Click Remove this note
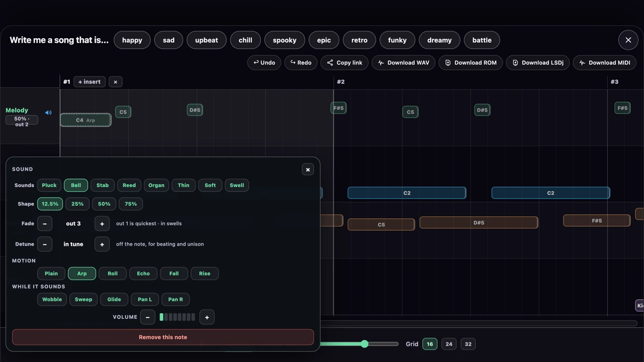The width and height of the screenshot is (644, 362). click(163, 337)
